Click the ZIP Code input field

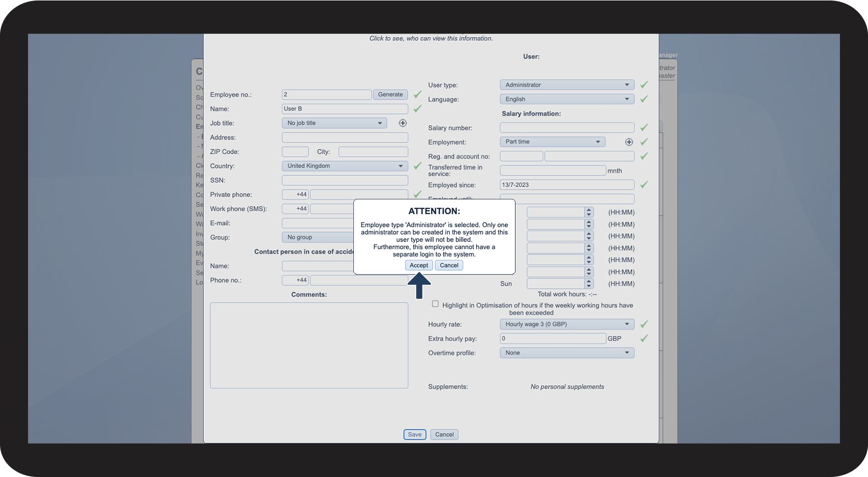(x=295, y=152)
